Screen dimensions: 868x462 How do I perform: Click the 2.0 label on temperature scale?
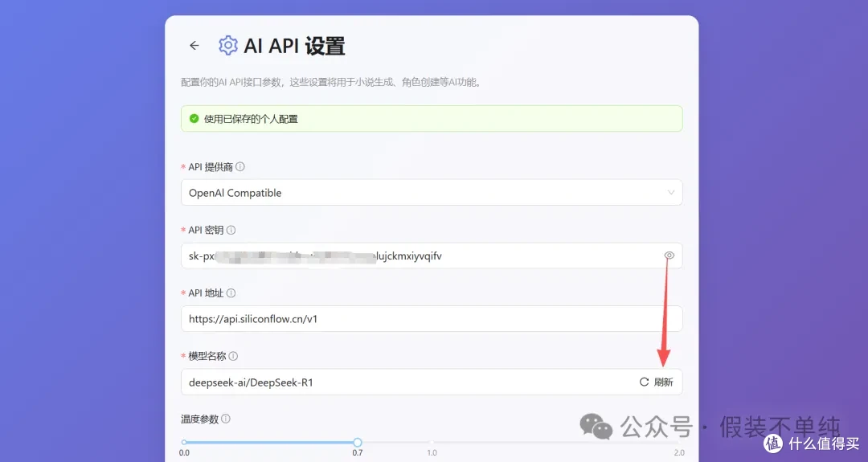[679, 452]
